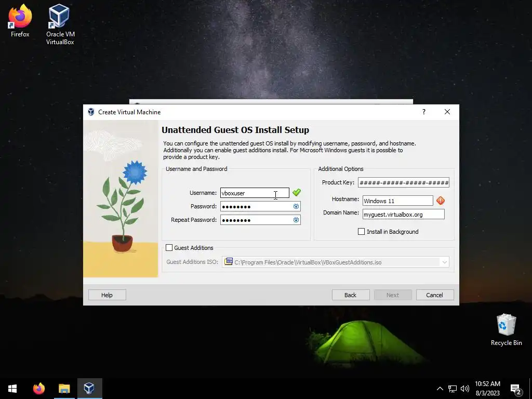Viewport: 532px width, 399px height.
Task: Click the 'Additional Options' group label
Action: click(341, 169)
